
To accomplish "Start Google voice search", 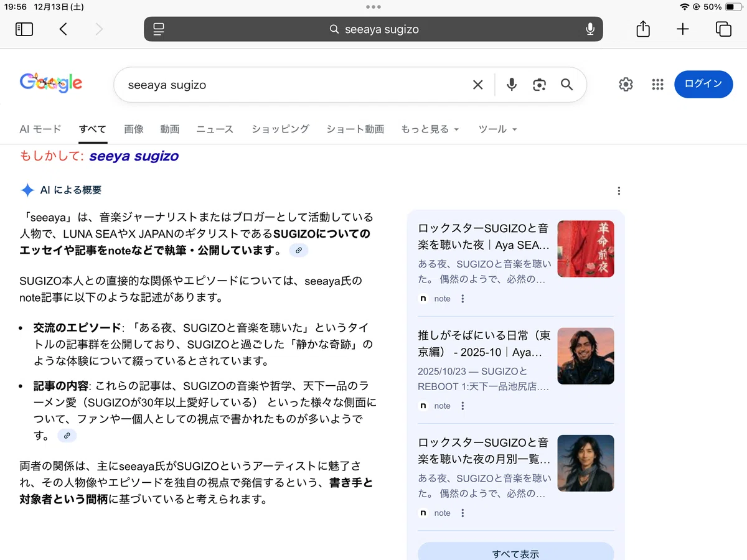I will [512, 85].
